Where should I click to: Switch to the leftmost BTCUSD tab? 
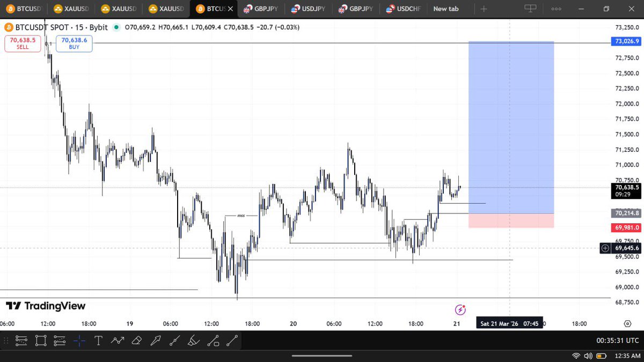pyautogui.click(x=23, y=9)
